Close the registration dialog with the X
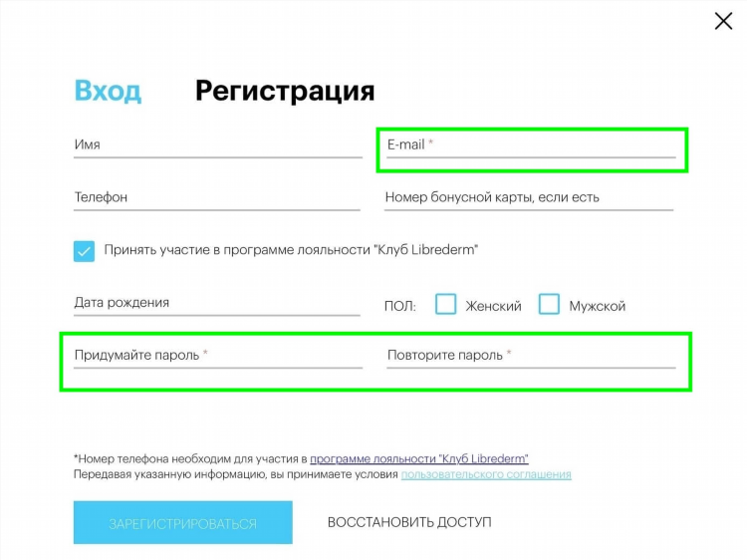The width and height of the screenshot is (747, 560). coord(723,21)
